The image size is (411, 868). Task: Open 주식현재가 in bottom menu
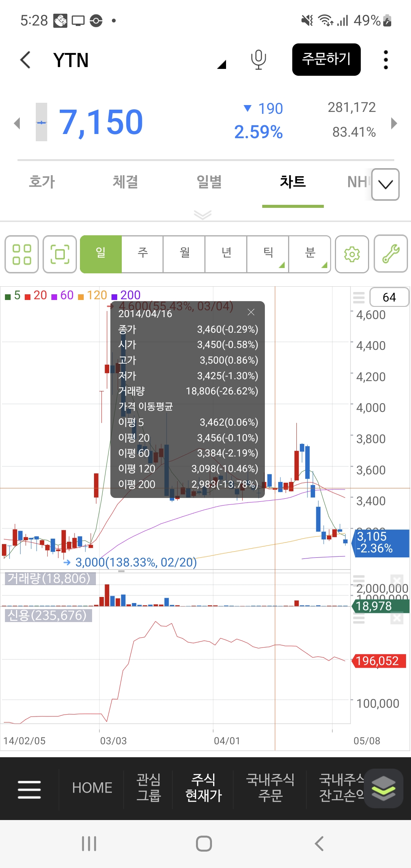coord(204,788)
